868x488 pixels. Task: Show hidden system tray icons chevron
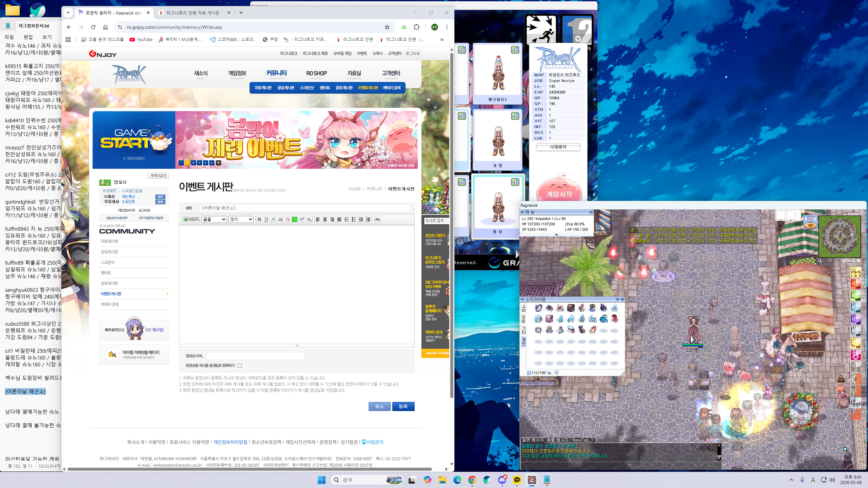tap(791, 480)
